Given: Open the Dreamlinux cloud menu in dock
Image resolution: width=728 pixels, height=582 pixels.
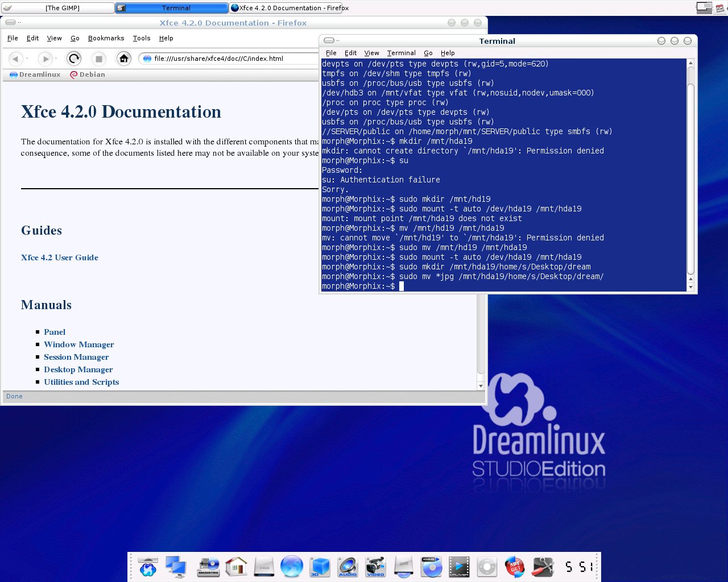Looking at the screenshot, I should click(x=148, y=567).
